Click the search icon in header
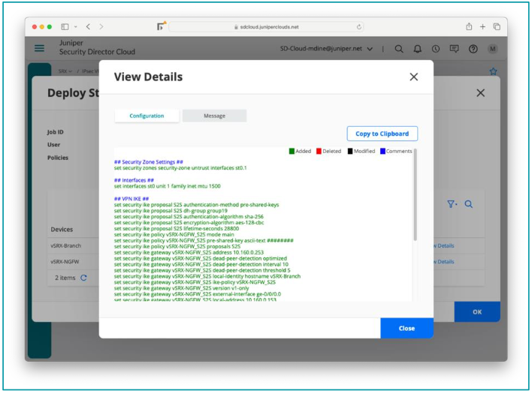Image resolution: width=532 pixels, height=394 pixels. [x=399, y=49]
